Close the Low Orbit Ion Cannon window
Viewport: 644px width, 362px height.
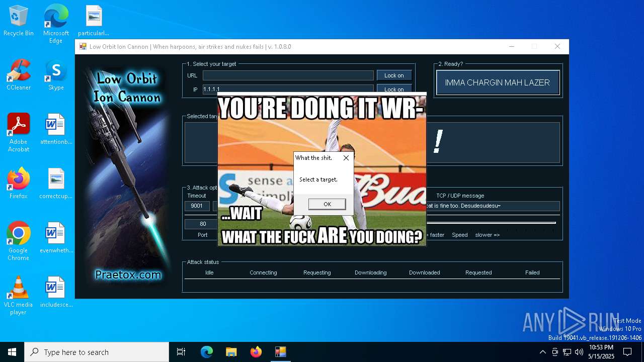(x=557, y=47)
